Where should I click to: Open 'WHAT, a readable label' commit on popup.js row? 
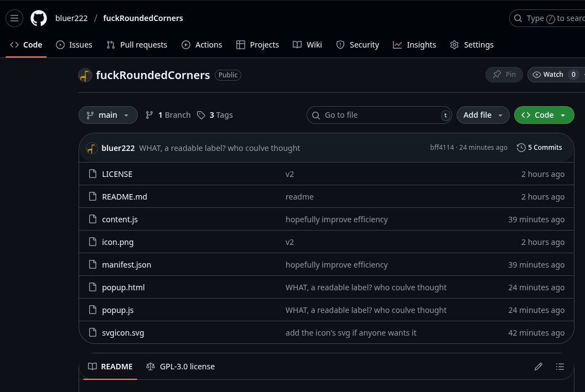366,310
